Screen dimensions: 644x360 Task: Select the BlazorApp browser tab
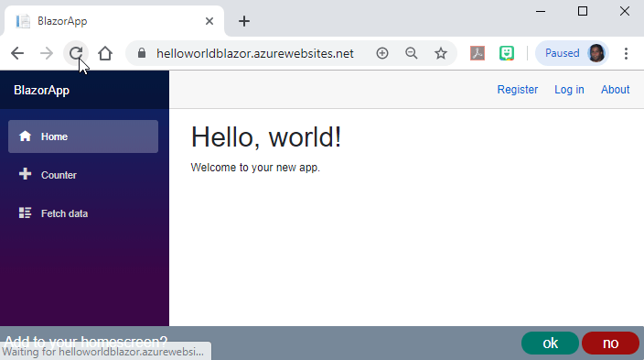pos(114,21)
